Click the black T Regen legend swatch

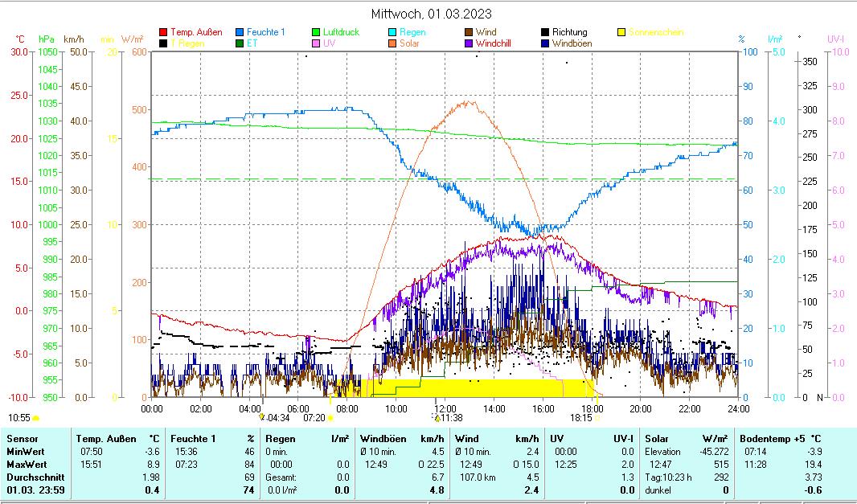[163, 43]
